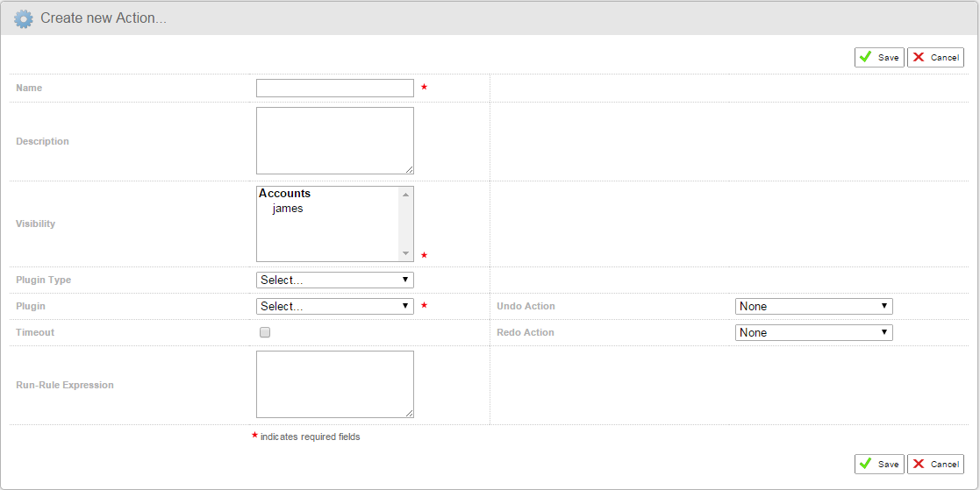Click the top Cancel button
980x490 pixels.
(935, 57)
